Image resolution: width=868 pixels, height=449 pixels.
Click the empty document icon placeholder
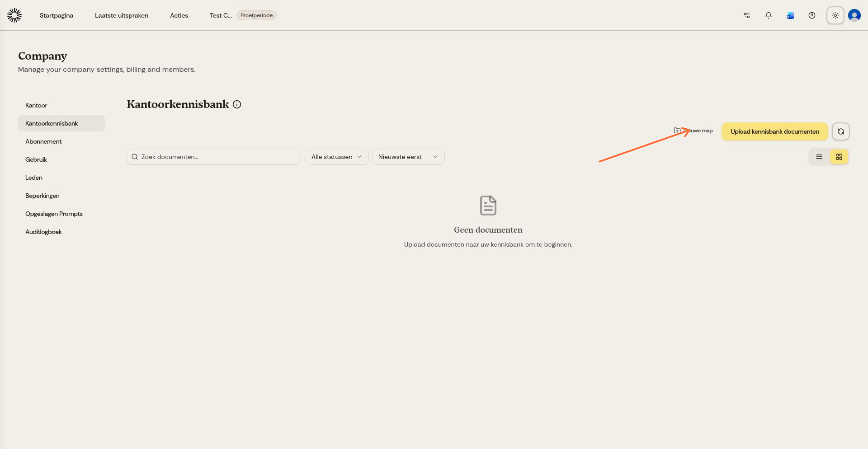pos(488,206)
